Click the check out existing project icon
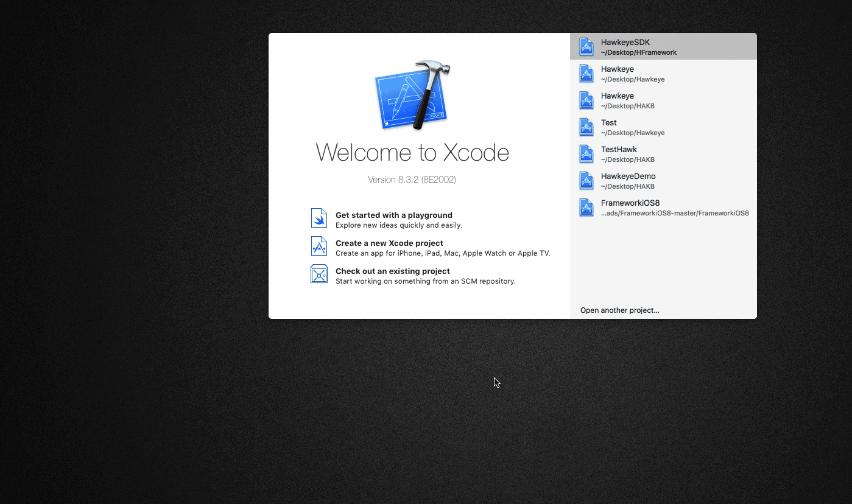Screen dimensions: 852x504 [x=319, y=274]
